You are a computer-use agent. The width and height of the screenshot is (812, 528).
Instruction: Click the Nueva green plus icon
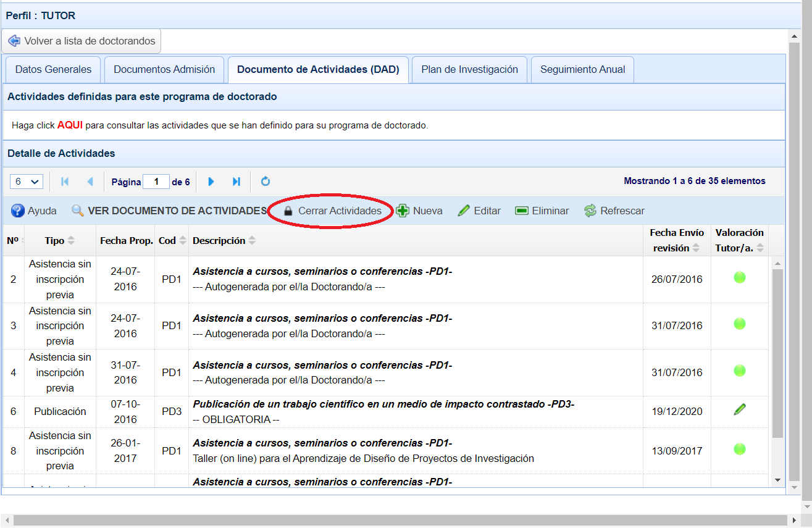click(403, 211)
